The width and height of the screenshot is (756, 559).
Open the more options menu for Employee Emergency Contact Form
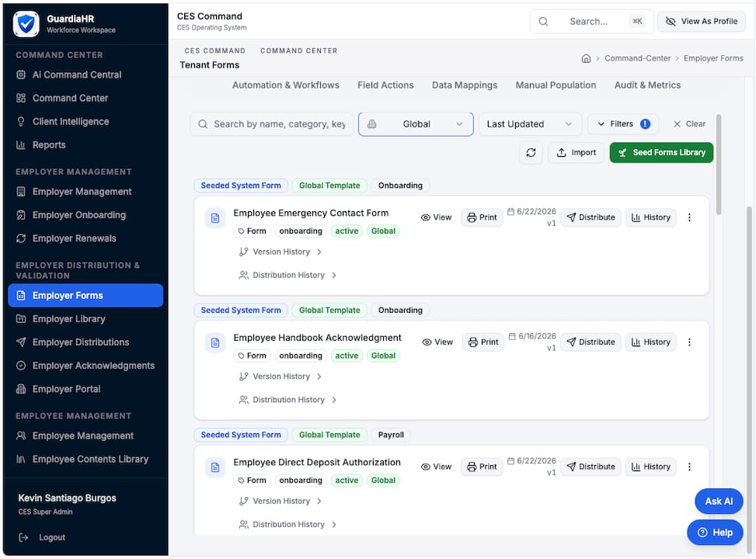(x=689, y=217)
